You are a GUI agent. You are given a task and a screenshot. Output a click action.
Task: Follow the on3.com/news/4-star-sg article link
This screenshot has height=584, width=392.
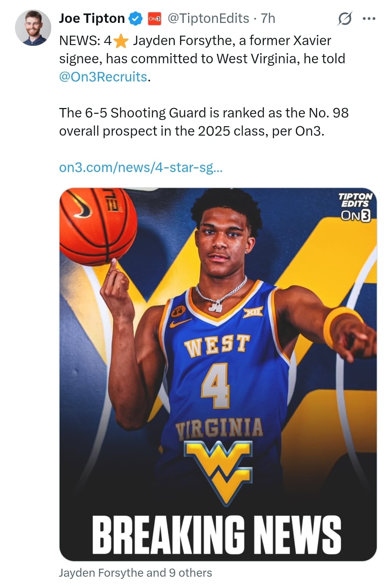[141, 167]
